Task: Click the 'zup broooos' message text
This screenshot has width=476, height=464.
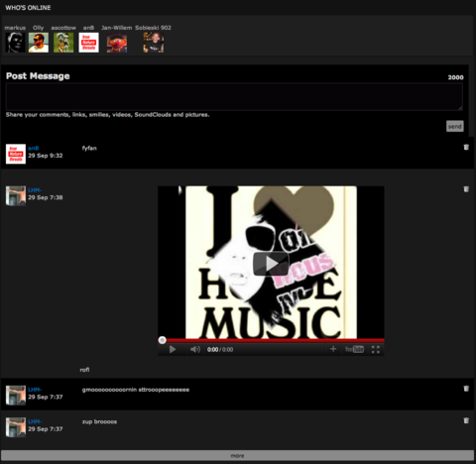Action: 99,421
